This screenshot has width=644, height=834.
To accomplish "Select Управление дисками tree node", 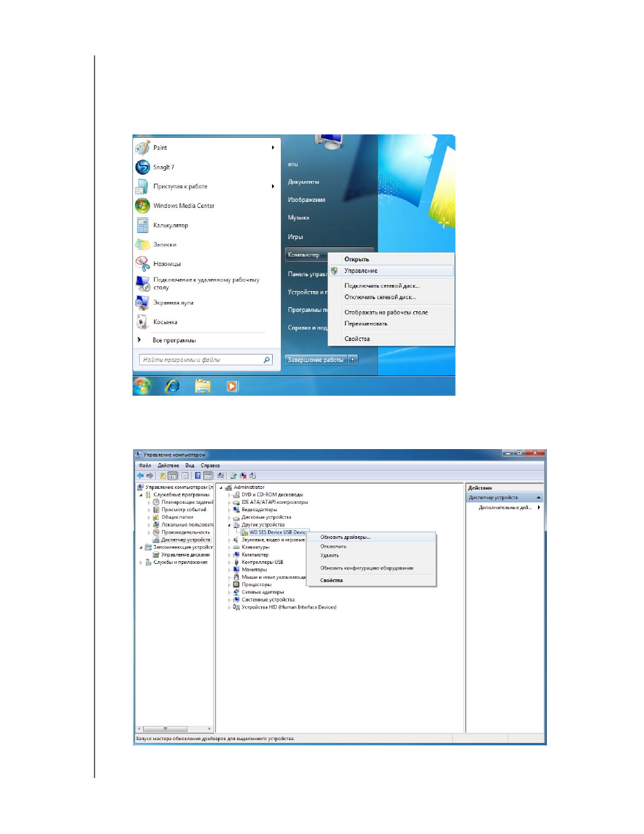I will pyautogui.click(x=185, y=554).
